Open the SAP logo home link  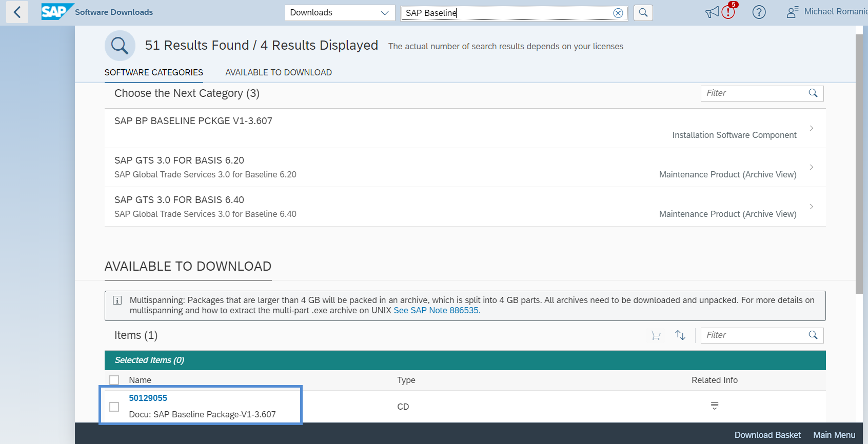coord(57,12)
